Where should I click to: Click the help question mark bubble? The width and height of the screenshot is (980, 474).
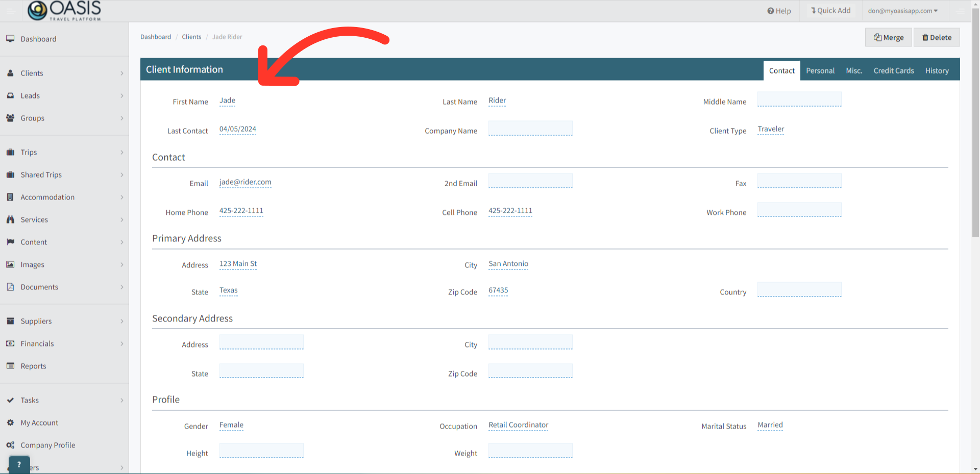19,464
